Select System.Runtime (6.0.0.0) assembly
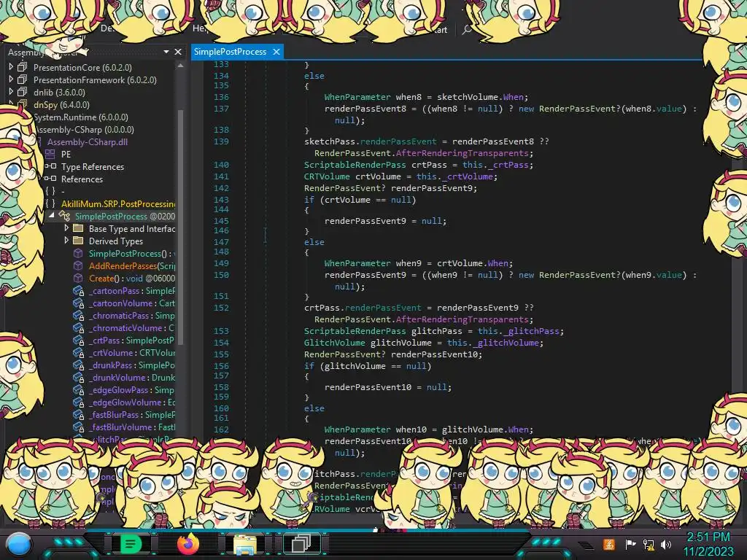The image size is (747, 560). pos(80,117)
